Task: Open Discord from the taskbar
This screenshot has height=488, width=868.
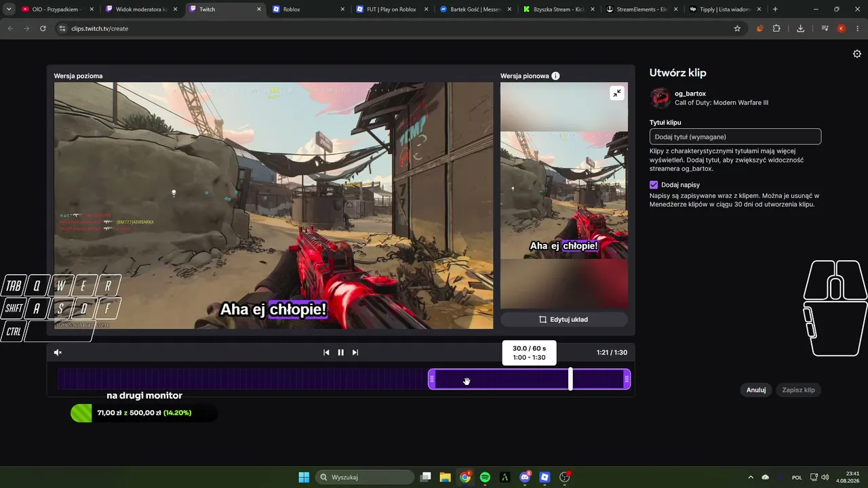Action: (x=525, y=477)
